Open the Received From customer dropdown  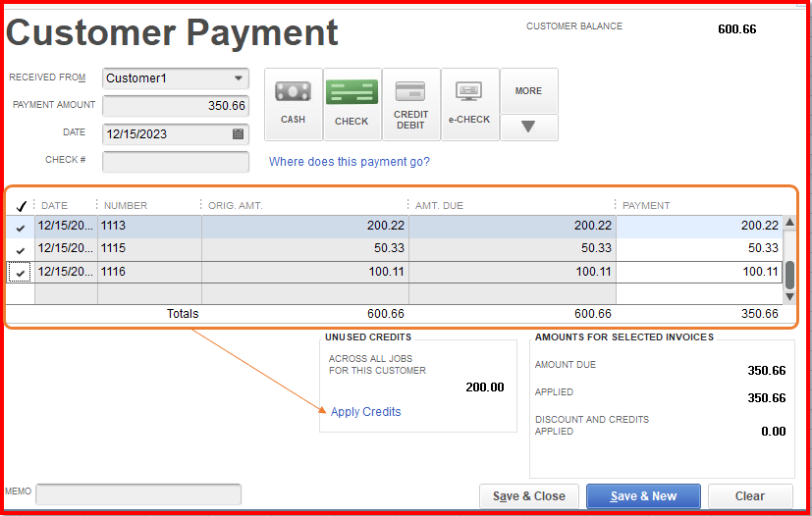[239, 78]
